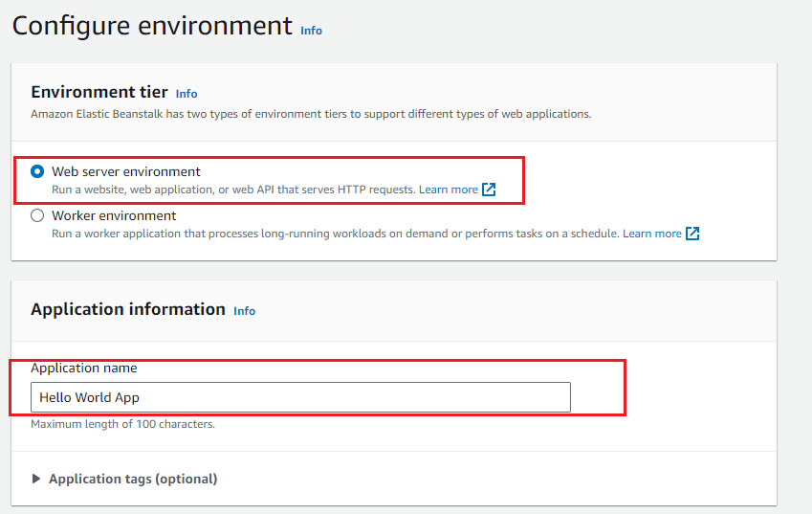This screenshot has width=812, height=514.
Task: Click the 'Worker environment' option label
Action: click(114, 216)
